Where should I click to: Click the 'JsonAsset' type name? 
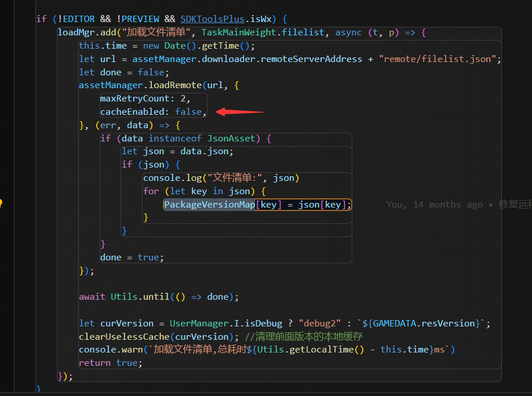tap(231, 139)
